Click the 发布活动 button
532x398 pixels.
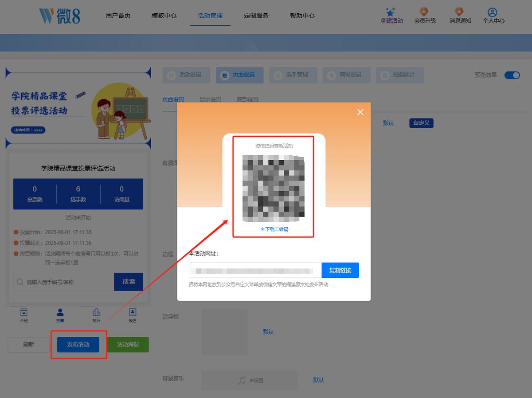[x=78, y=344]
